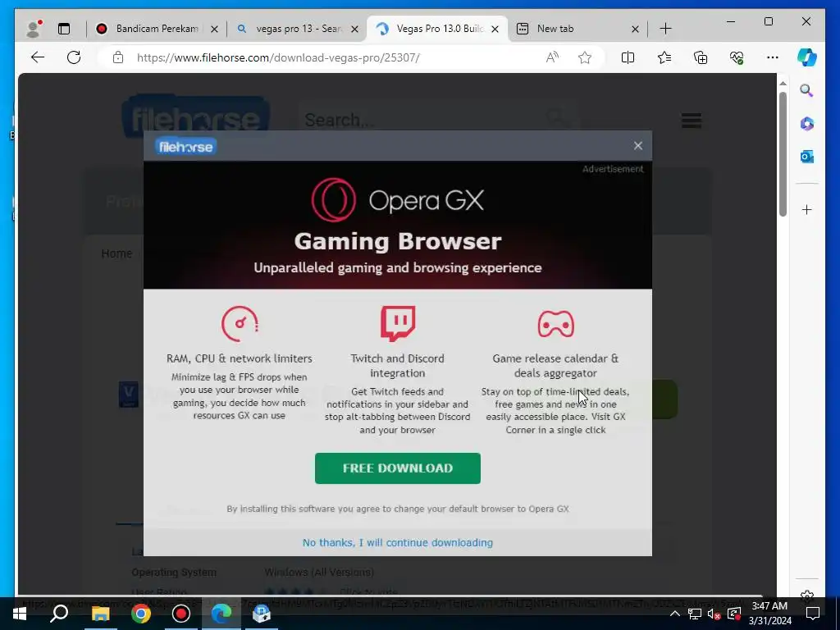Open Windows taskbar search
This screenshot has width=840, height=630.
click(59, 614)
